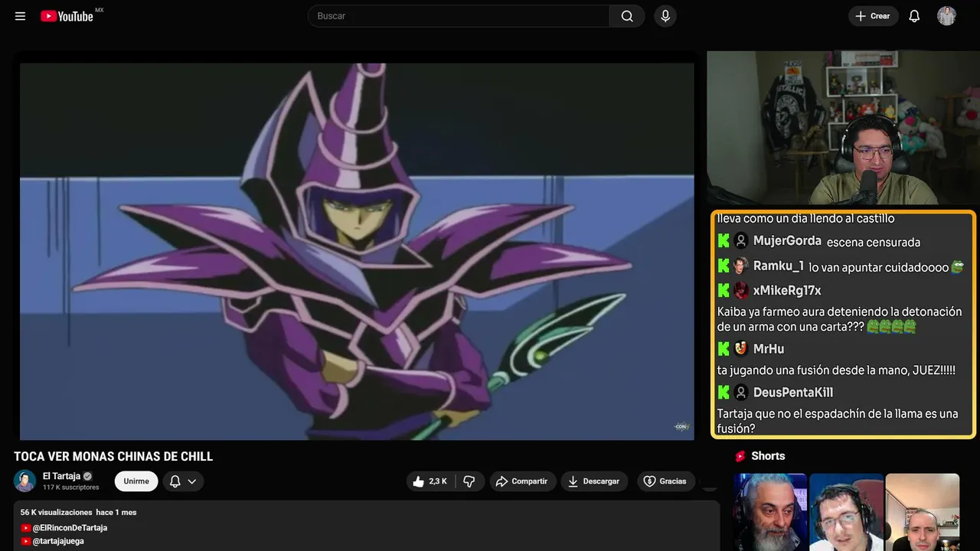Click YouTube icon beside @ElRinconDeTartaja
This screenshot has width=980, height=551.
click(x=26, y=528)
